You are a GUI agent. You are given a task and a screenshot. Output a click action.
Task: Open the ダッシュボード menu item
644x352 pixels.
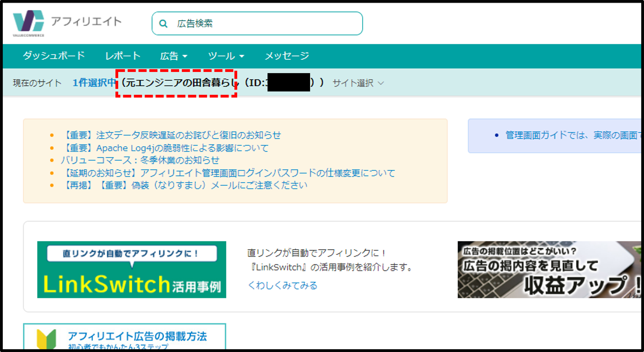54,56
